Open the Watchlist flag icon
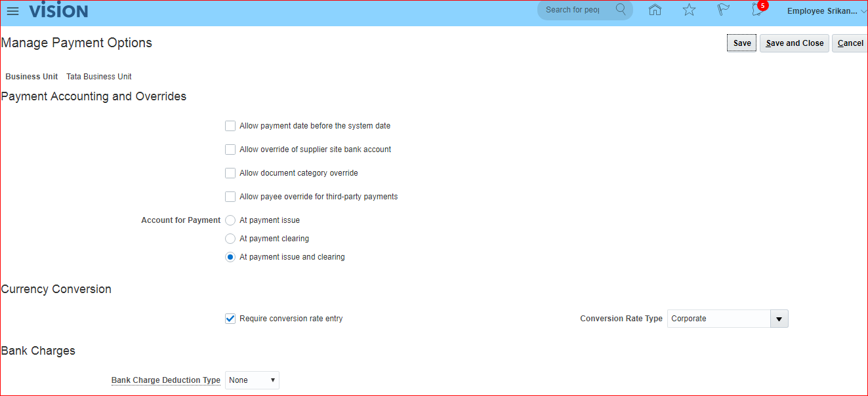This screenshot has width=868, height=396. tap(723, 10)
